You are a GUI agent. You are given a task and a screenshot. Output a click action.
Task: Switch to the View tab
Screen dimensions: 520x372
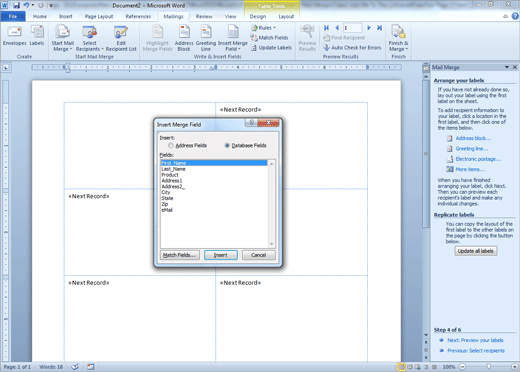[x=230, y=16]
